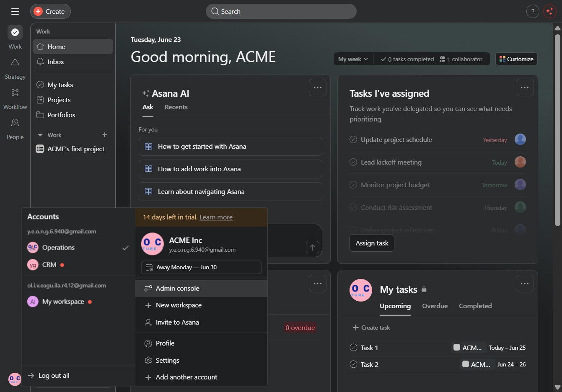The height and width of the screenshot is (392, 562).
Task: Open Learn about navigating Asana
Action: [x=230, y=192]
